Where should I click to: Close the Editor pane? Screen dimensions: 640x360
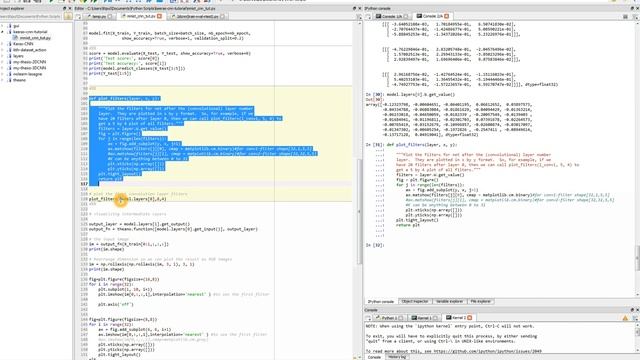pyautogui.click(x=360, y=8)
